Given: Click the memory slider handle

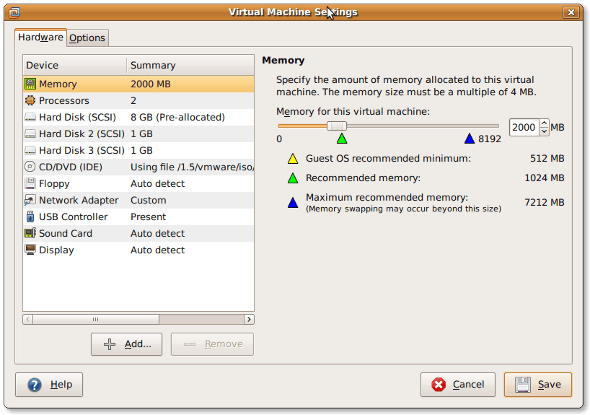Looking at the screenshot, I should click(x=337, y=126).
